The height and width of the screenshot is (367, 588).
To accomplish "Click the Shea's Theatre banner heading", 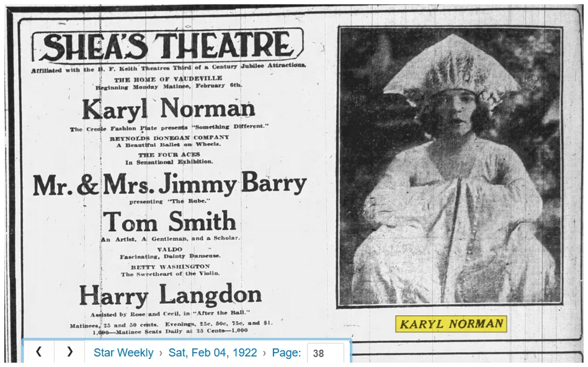I will click(167, 46).
